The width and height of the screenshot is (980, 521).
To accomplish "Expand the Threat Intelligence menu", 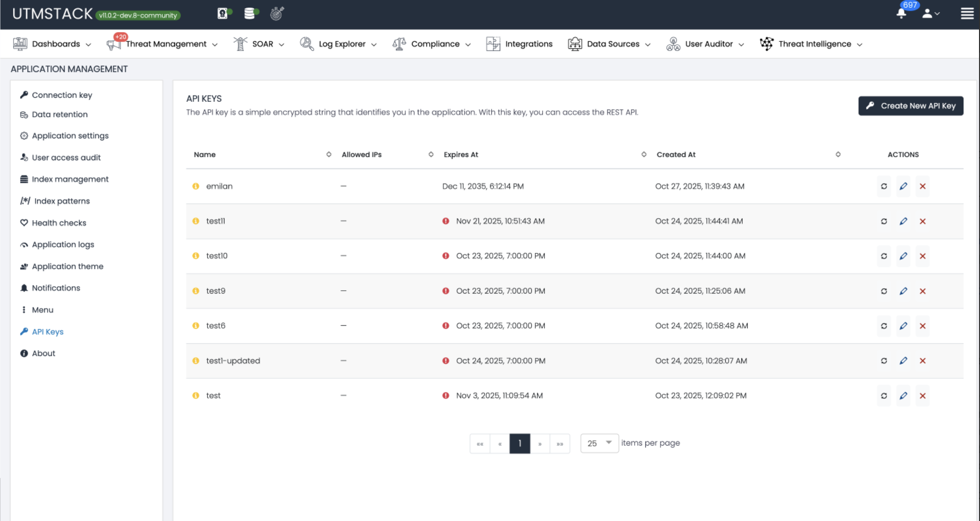I will tap(814, 44).
